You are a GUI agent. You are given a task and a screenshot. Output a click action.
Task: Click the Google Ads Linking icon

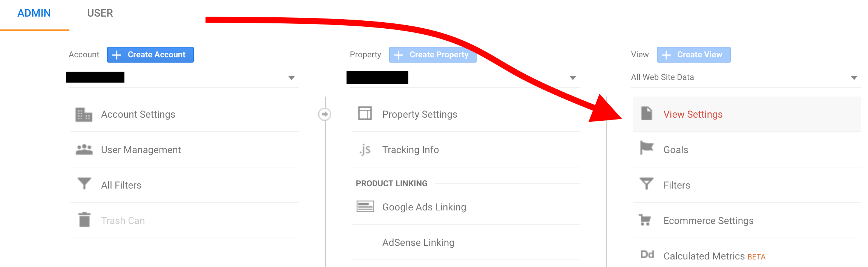point(365,206)
